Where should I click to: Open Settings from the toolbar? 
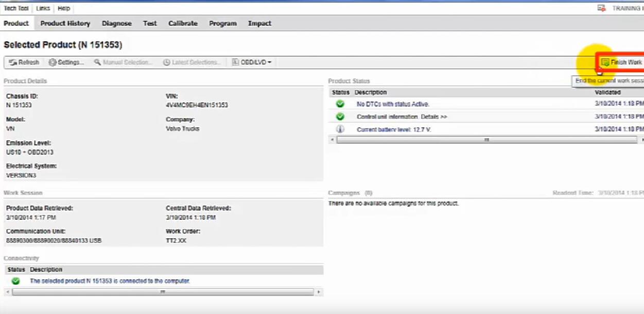click(x=67, y=62)
